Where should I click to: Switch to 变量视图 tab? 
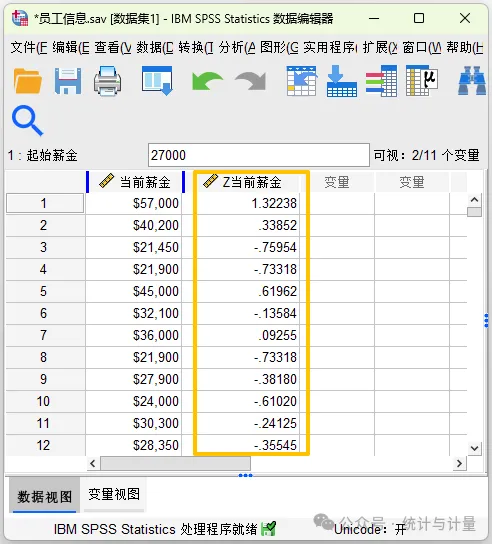[x=114, y=494]
